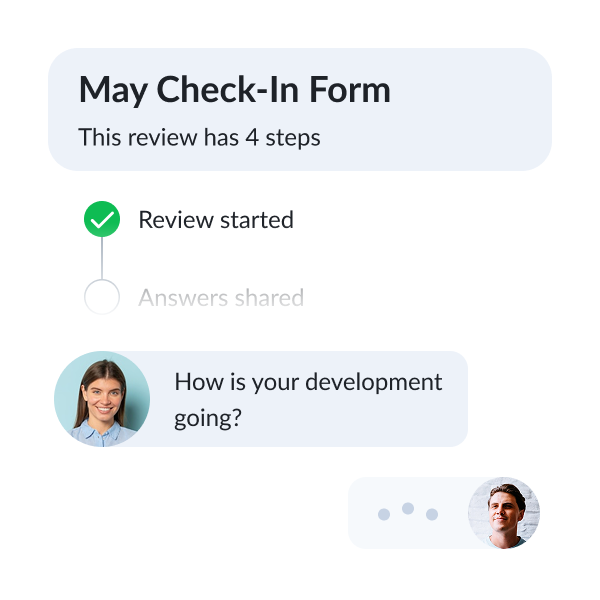Click the white checkmark inside green circle
This screenshot has height=600, width=600.
(x=102, y=220)
